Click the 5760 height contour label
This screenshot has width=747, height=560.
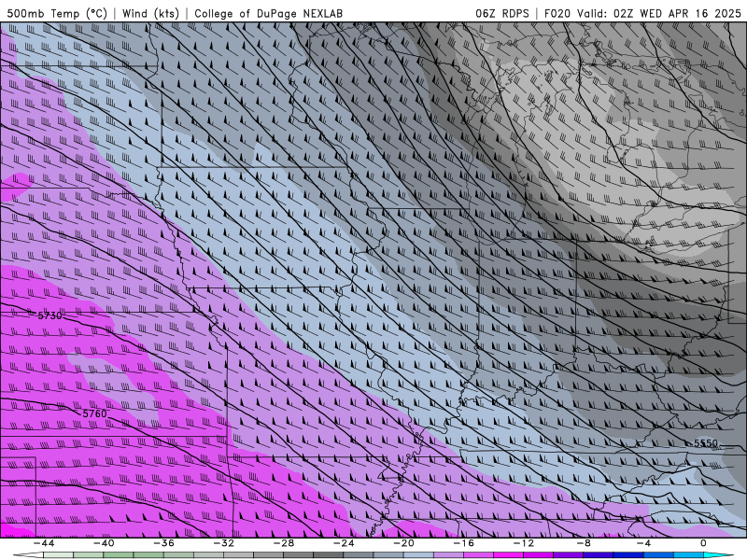[95, 413]
